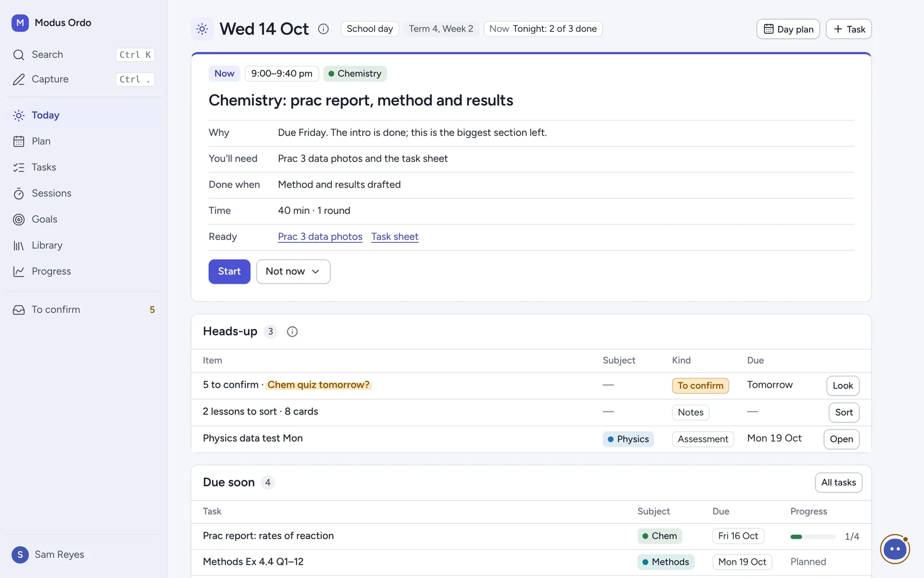Open Sam Reyes profile avatar
The width and height of the screenshot is (924, 578).
(20, 555)
